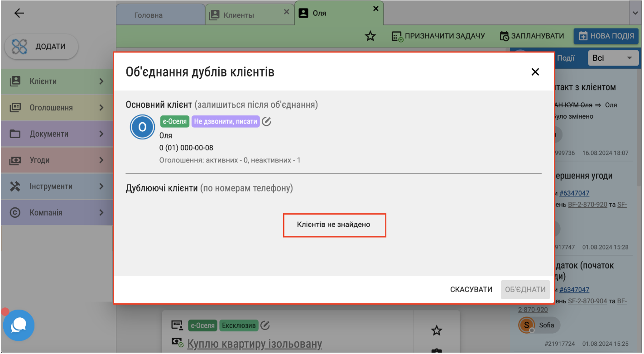The image size is (644, 354).
Task: Click event timestamp 16.08.2024 18:07
Action: 606,153
